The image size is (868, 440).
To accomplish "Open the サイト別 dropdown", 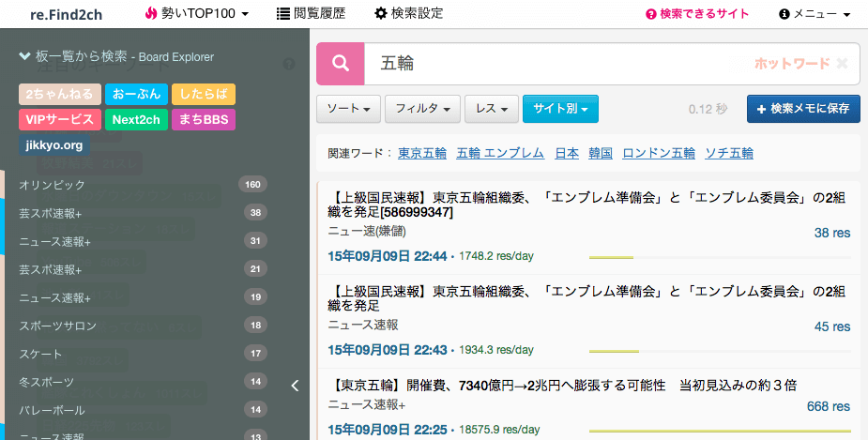I will (x=560, y=109).
